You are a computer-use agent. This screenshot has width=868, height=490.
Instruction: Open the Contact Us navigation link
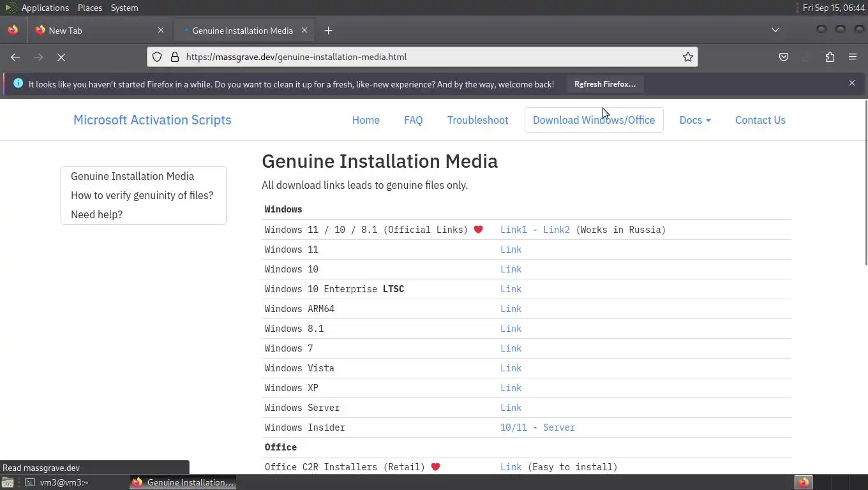(x=760, y=120)
